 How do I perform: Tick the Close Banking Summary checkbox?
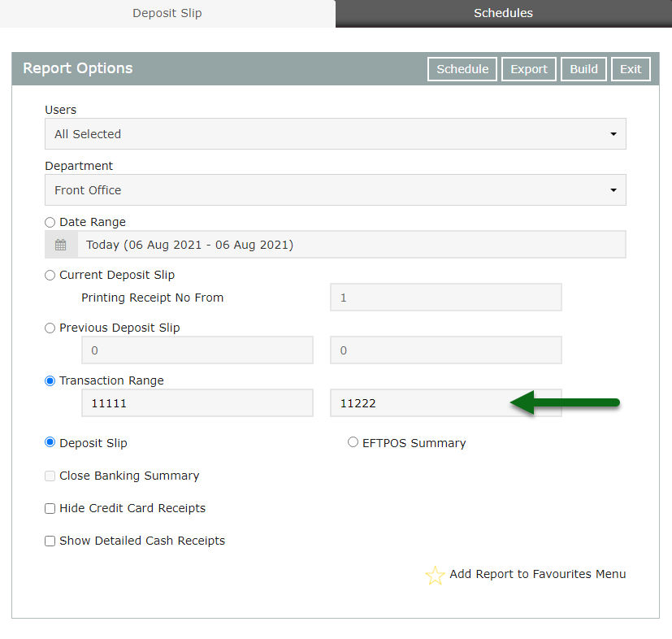(50, 476)
